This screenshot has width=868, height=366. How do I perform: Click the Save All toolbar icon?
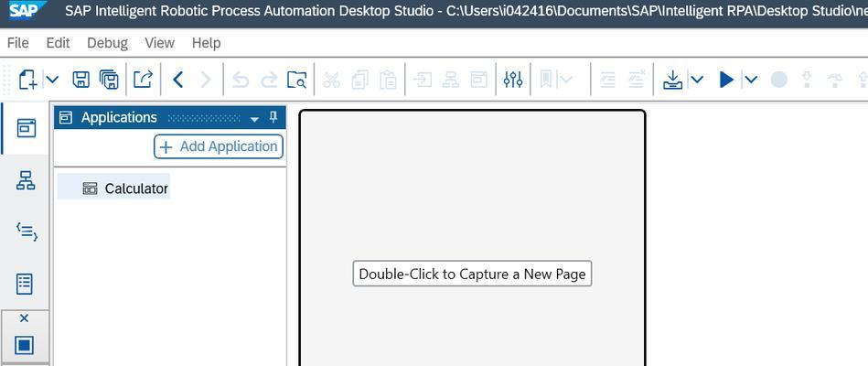109,80
